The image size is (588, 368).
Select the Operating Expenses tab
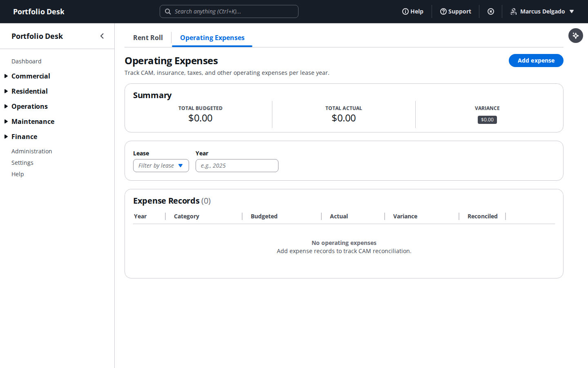[212, 38]
